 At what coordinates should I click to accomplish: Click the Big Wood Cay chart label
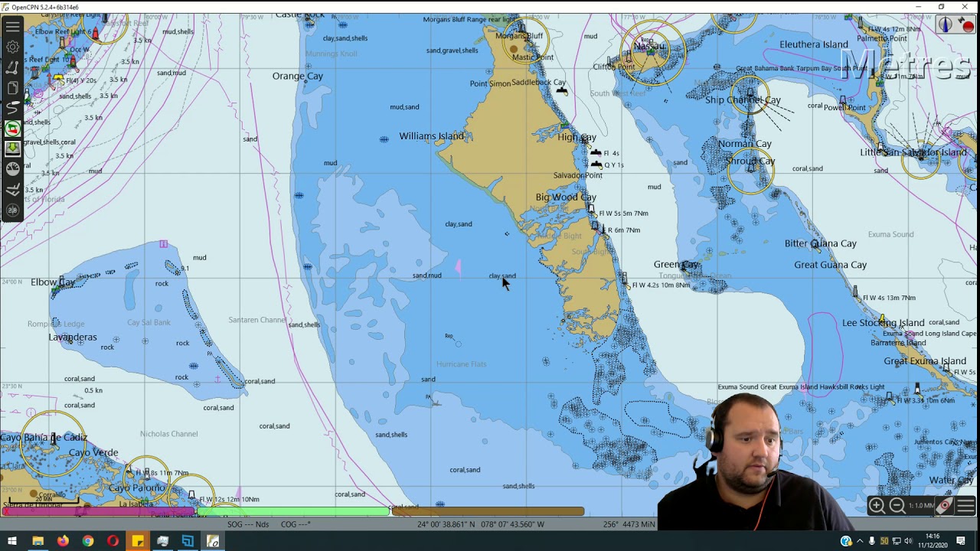(566, 197)
